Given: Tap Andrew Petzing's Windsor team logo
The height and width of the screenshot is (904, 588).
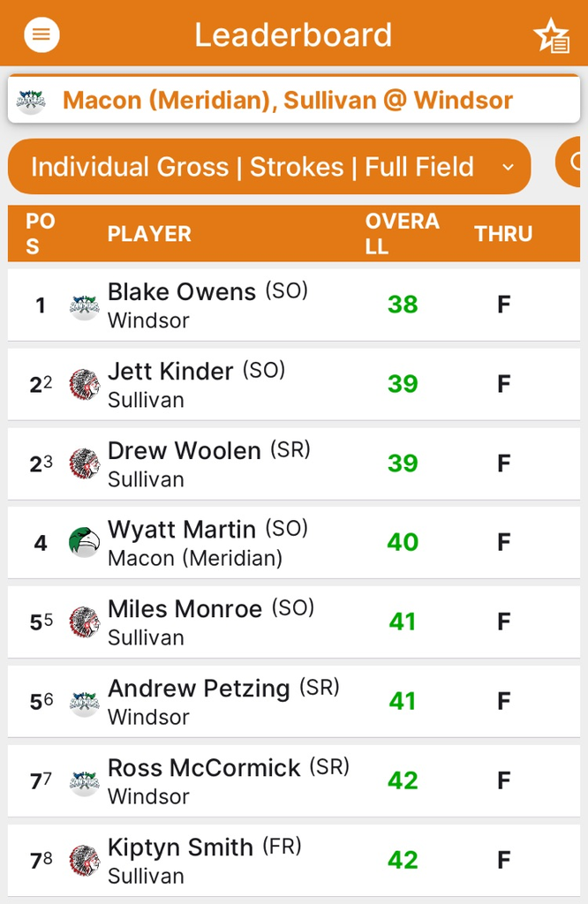Looking at the screenshot, I should click(x=84, y=702).
